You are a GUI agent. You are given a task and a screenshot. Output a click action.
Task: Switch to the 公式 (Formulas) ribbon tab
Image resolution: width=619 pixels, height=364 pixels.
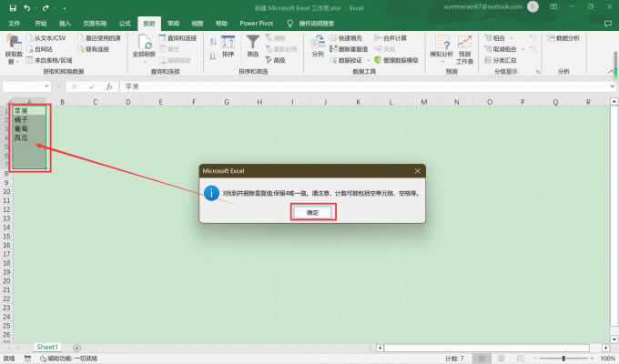coord(125,23)
